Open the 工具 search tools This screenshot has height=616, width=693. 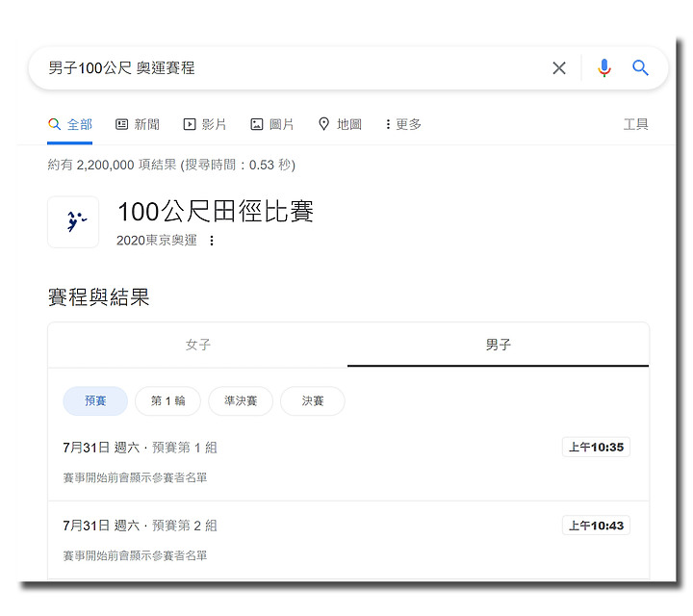[635, 124]
